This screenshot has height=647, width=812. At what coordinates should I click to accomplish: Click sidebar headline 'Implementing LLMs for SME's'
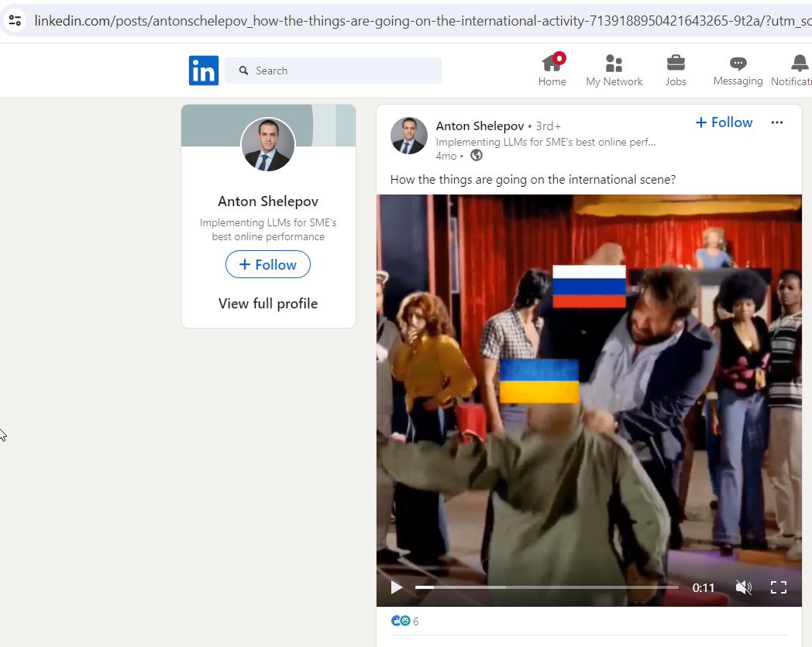pyautogui.click(x=268, y=229)
